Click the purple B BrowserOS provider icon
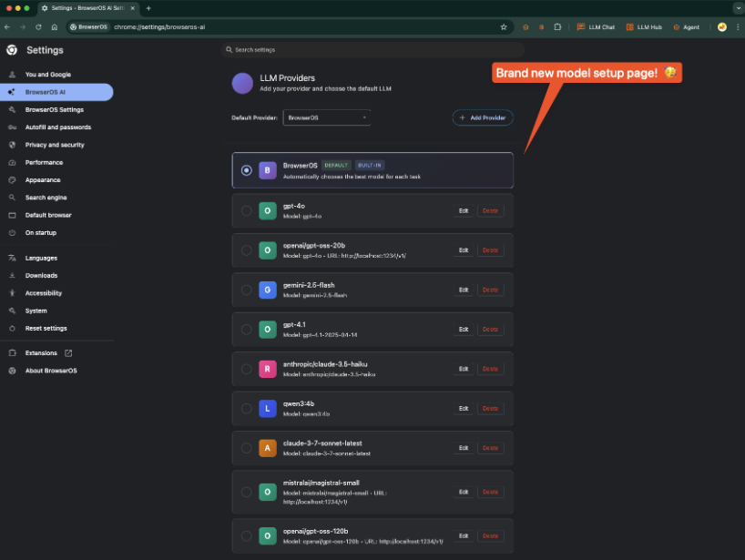This screenshot has width=745, height=560. tap(268, 170)
